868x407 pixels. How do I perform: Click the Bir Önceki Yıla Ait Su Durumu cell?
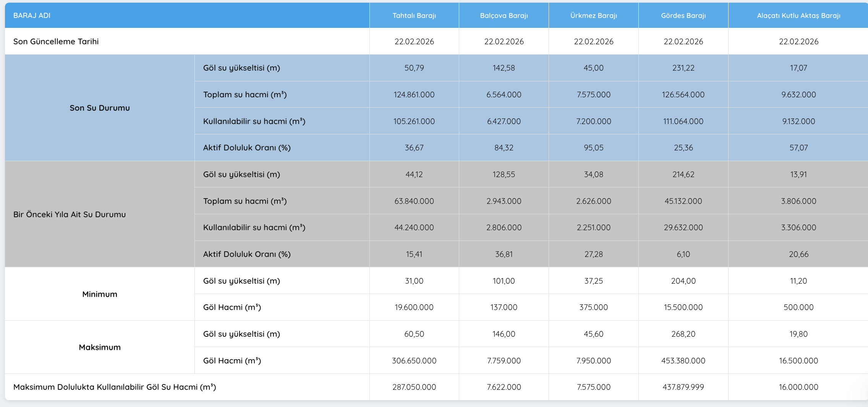(x=70, y=215)
